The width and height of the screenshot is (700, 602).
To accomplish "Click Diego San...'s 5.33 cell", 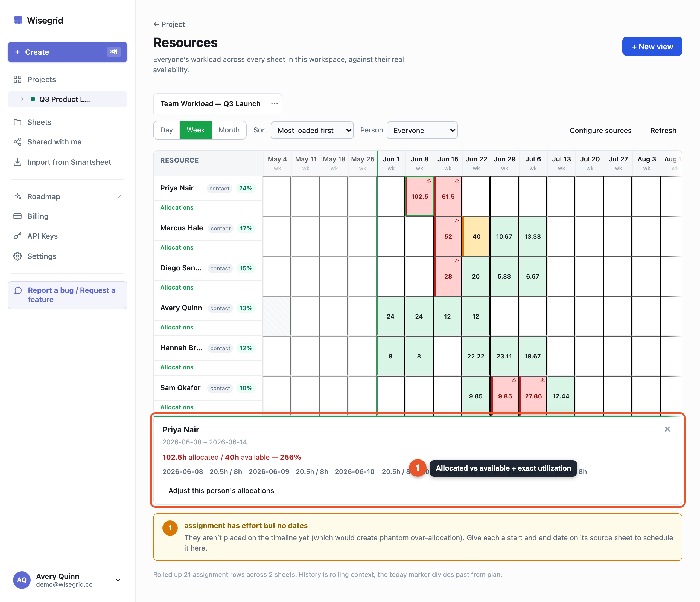I will (x=504, y=276).
